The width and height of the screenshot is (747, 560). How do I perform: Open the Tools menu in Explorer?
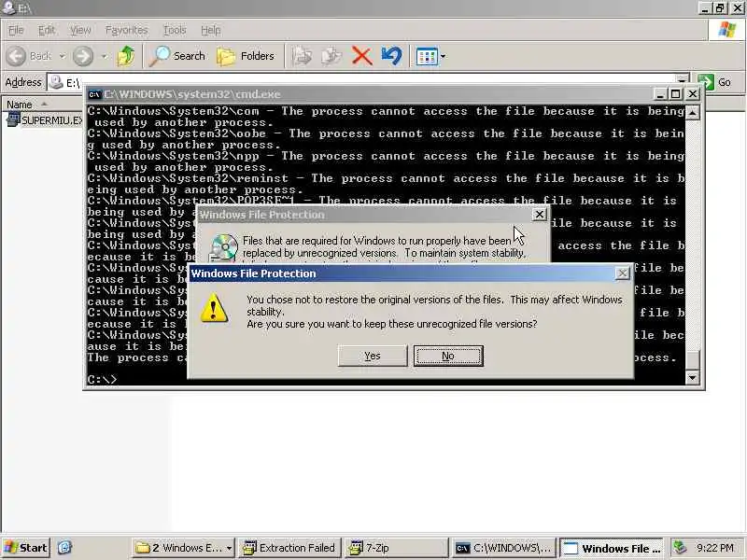[175, 30]
